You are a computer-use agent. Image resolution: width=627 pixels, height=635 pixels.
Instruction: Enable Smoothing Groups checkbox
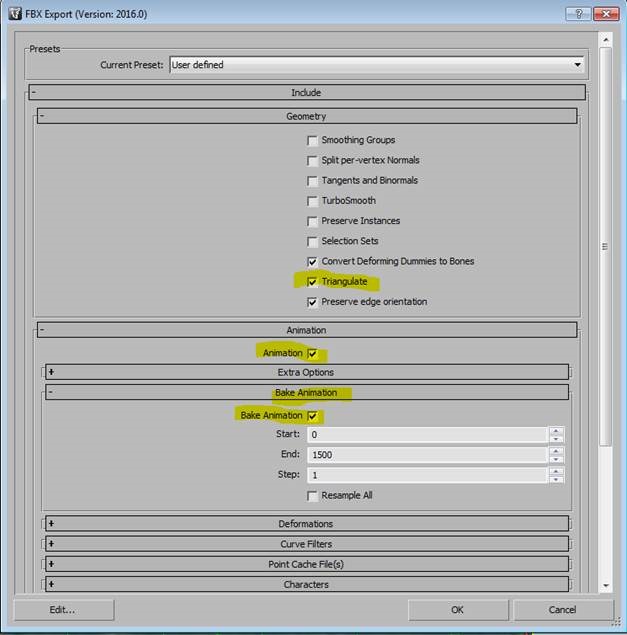[312, 141]
